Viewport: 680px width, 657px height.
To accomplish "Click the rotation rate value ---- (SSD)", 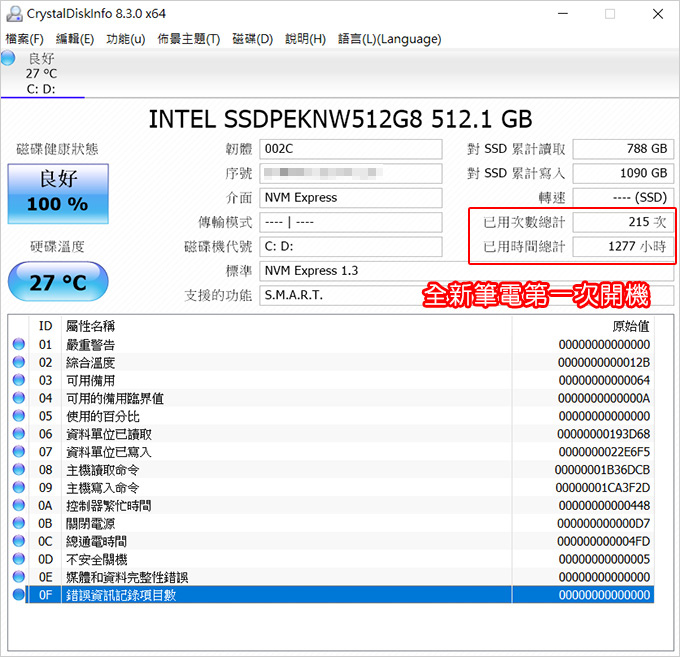I will click(623, 197).
